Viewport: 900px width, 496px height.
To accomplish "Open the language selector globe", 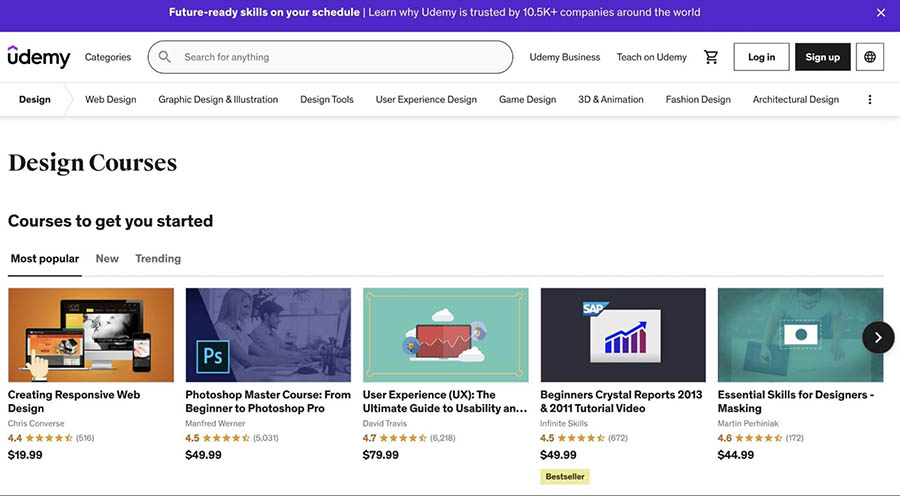I will click(869, 57).
